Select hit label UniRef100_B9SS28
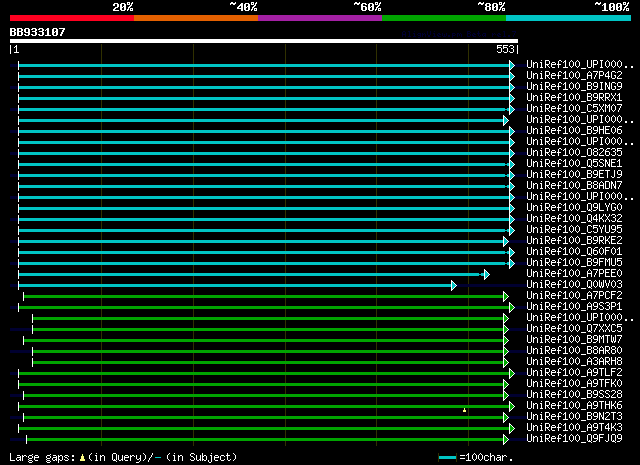Viewport: 640px width, 465px height. (574, 395)
